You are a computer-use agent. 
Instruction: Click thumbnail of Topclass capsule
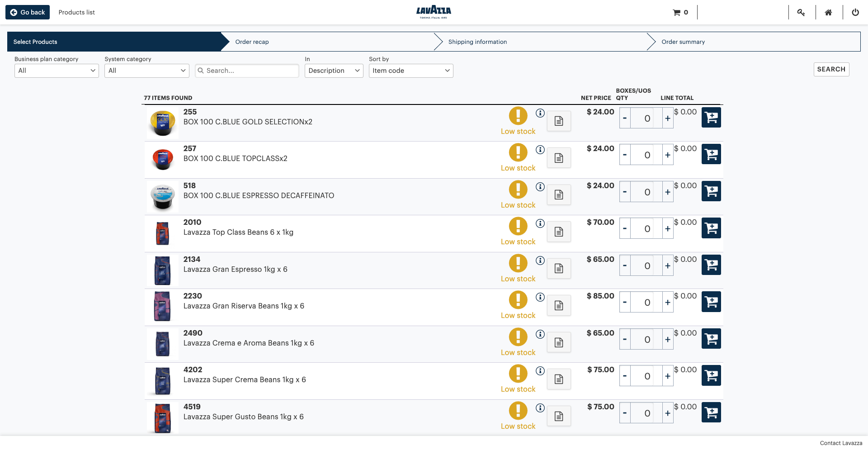coord(163,159)
